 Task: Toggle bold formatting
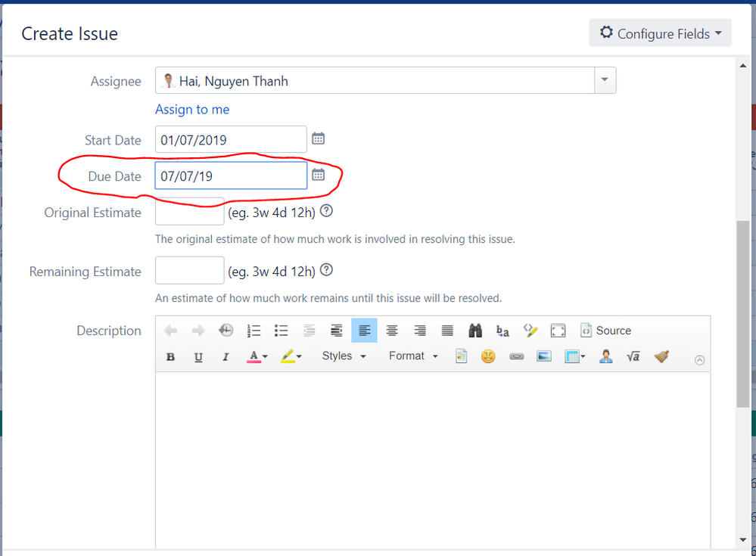[170, 356]
